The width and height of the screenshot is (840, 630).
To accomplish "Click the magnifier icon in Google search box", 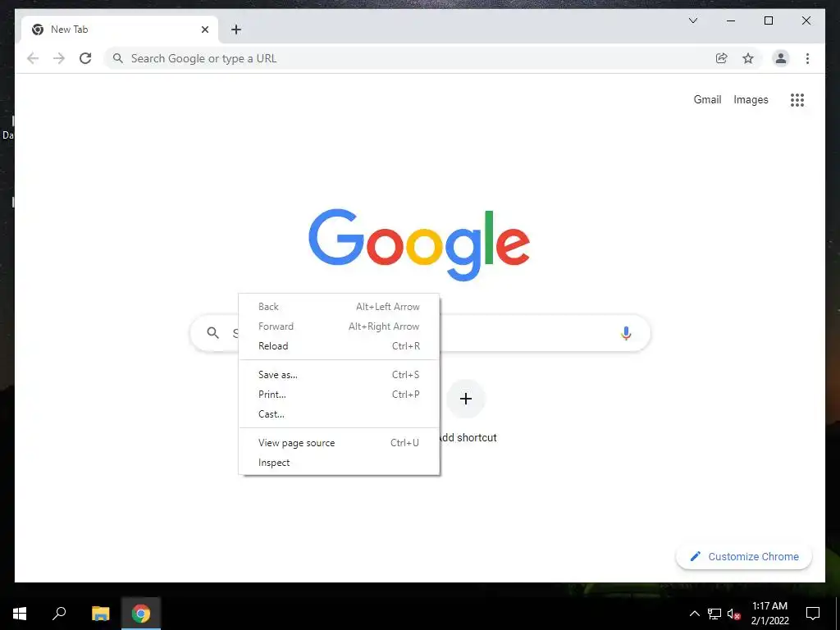I will click(212, 333).
